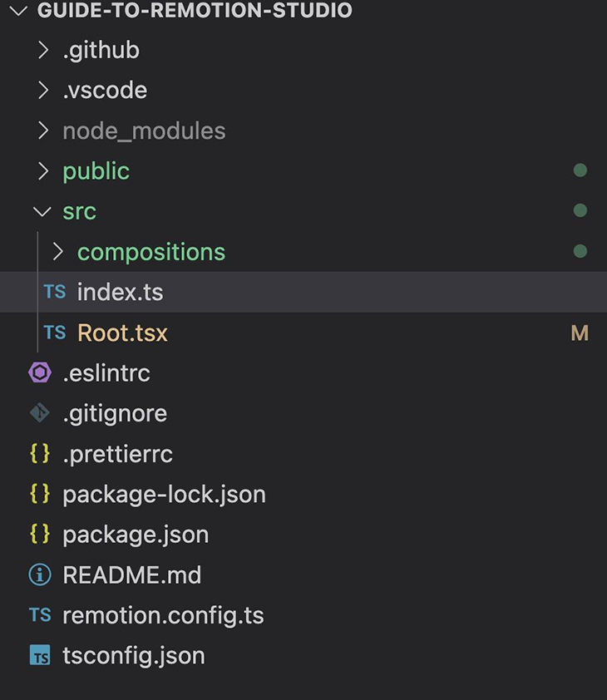Click the curly braces icon beside .prettierrc
607x700 pixels.
pyautogui.click(x=39, y=453)
